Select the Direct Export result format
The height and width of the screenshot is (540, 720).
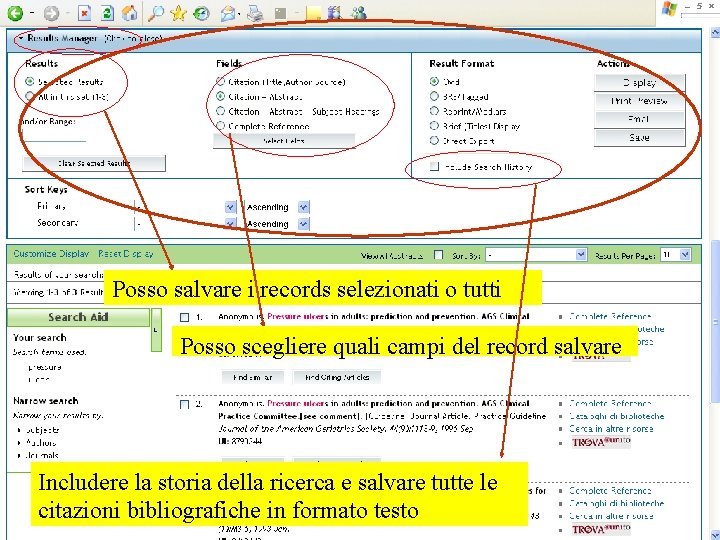coord(434,140)
